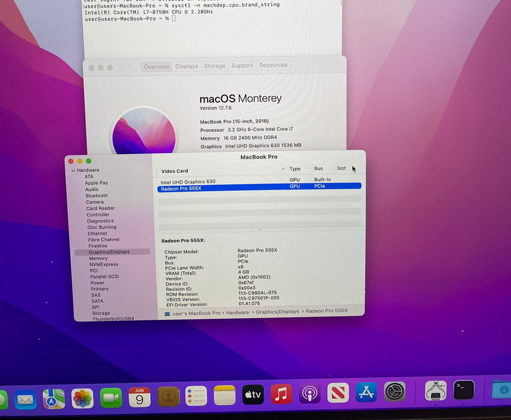
Task: Launch Music app from dock
Action: click(x=281, y=394)
